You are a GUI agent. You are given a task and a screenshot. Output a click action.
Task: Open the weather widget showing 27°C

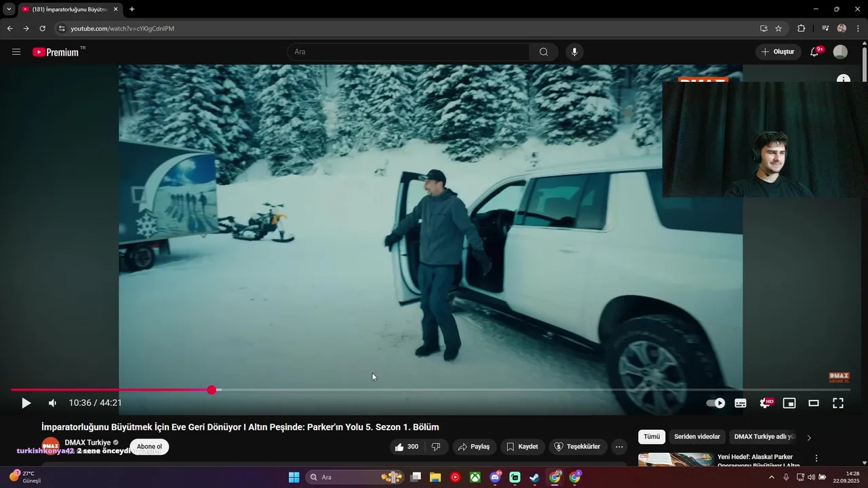[25, 477]
